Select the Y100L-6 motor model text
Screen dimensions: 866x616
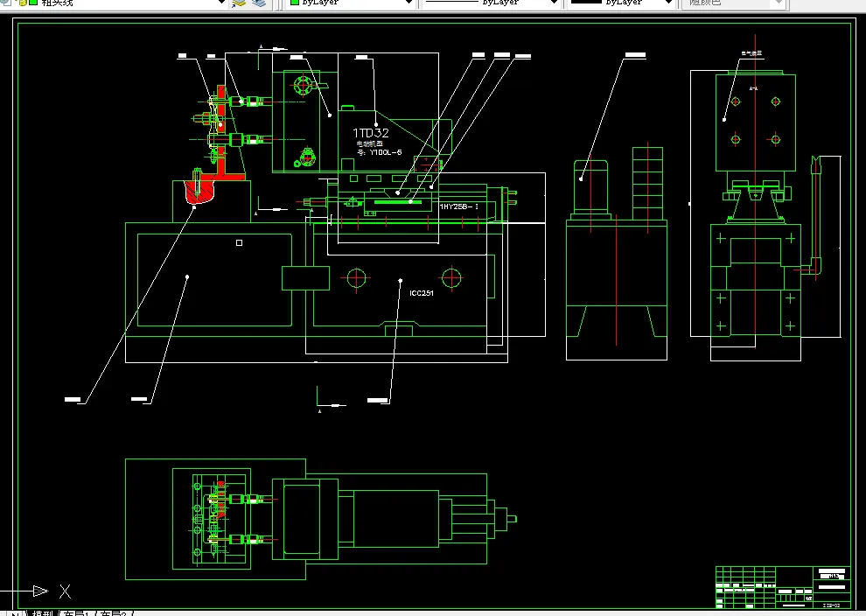coord(386,152)
